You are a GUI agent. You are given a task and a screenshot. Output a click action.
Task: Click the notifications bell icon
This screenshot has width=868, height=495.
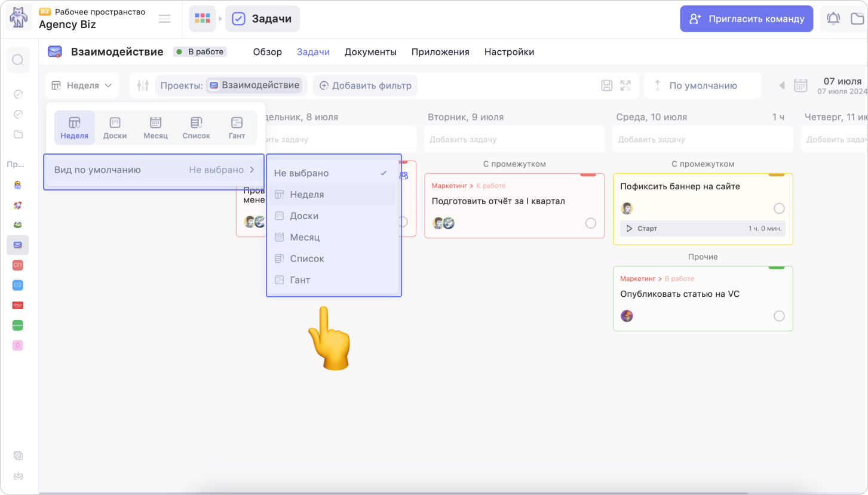pyautogui.click(x=833, y=19)
